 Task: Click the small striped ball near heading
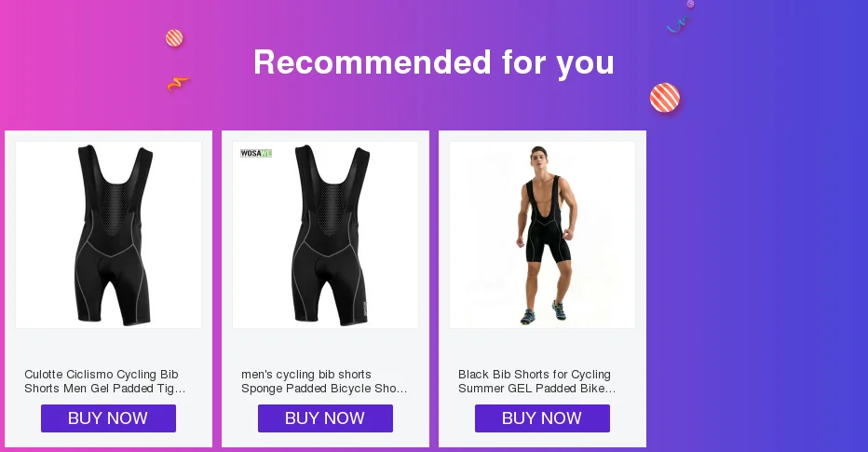click(174, 37)
